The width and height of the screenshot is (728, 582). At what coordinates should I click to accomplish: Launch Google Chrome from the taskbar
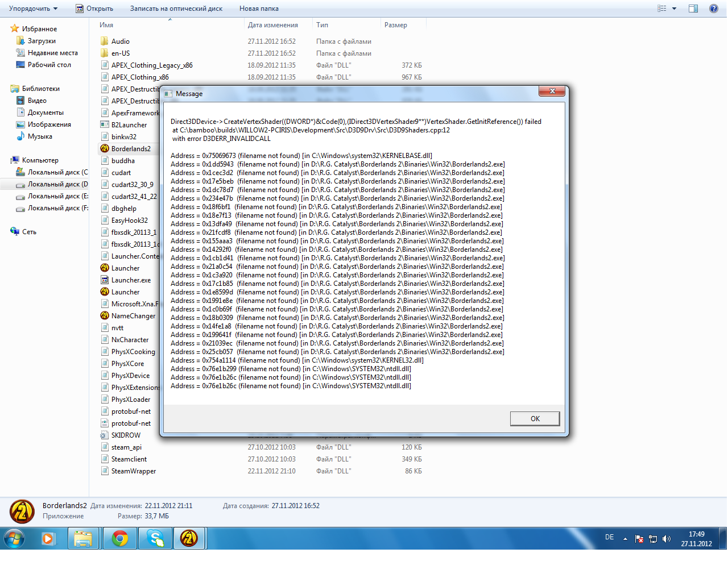[120, 538]
